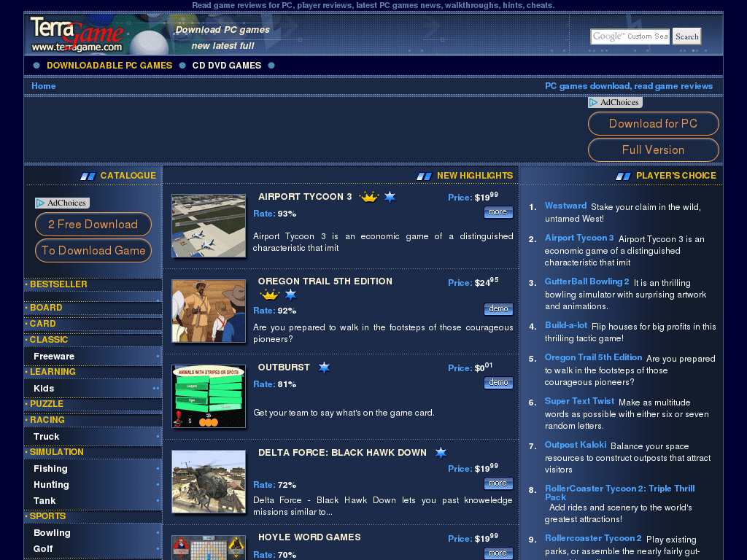Click the Google Custom Search input field
This screenshot has width=747, height=560.
[x=630, y=36]
